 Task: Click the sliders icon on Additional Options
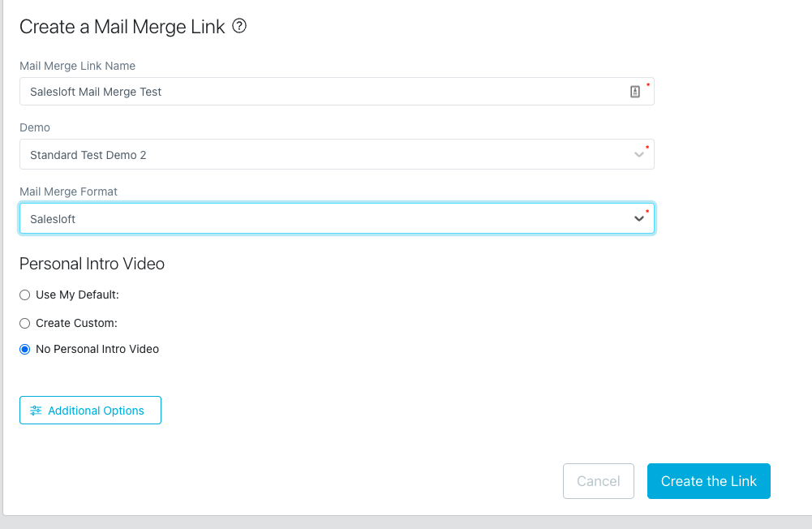click(x=36, y=411)
